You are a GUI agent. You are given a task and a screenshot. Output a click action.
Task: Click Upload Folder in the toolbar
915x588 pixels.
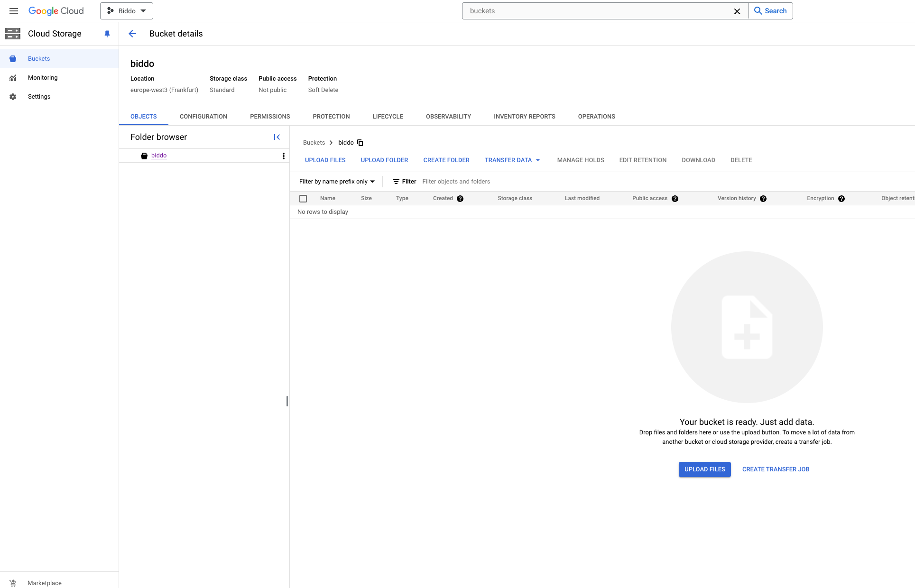(384, 160)
